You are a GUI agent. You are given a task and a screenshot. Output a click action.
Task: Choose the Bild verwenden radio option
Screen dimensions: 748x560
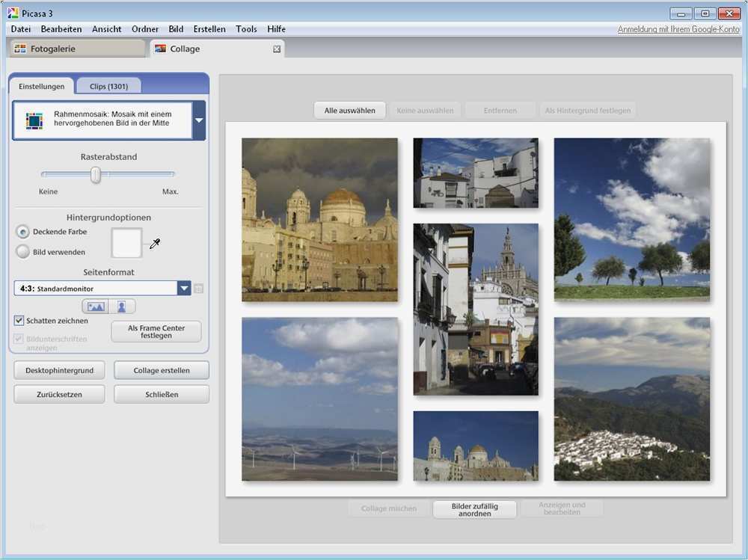click(x=23, y=252)
